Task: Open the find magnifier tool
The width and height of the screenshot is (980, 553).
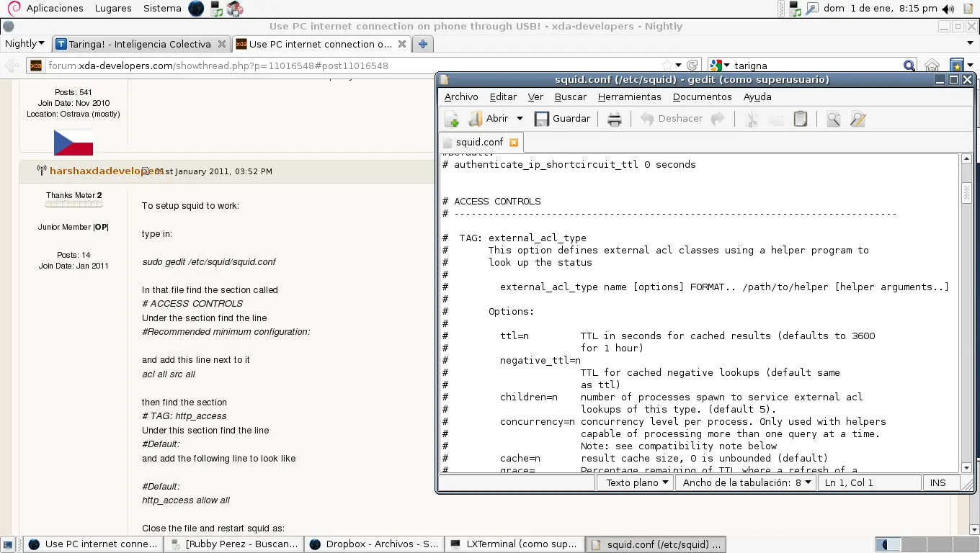Action: [833, 119]
